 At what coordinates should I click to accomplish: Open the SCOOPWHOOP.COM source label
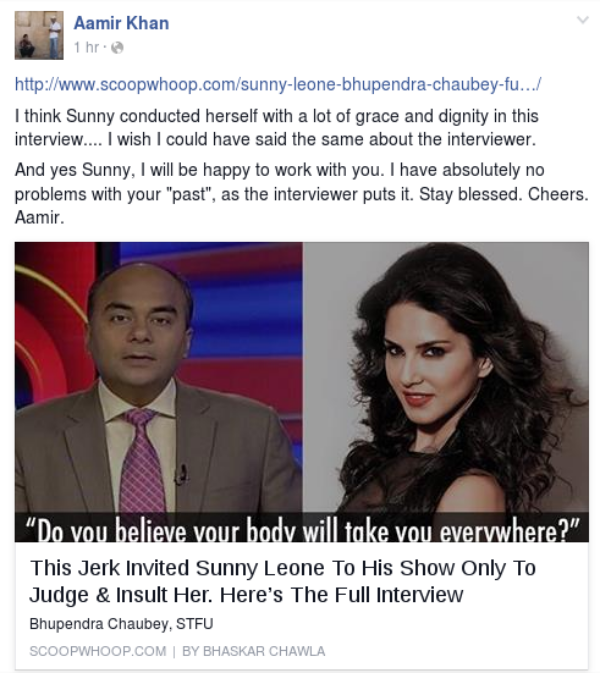click(98, 651)
